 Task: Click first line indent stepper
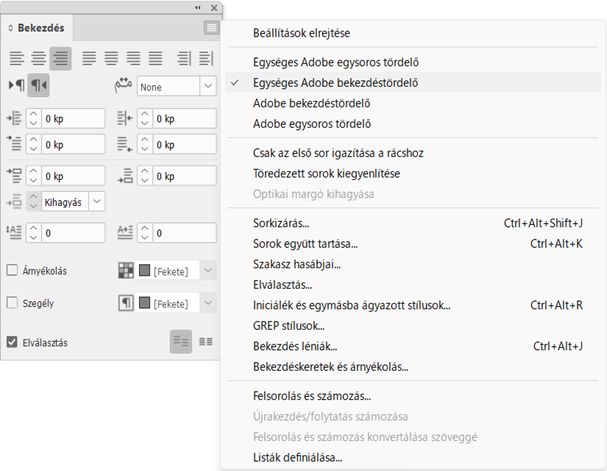(33, 144)
